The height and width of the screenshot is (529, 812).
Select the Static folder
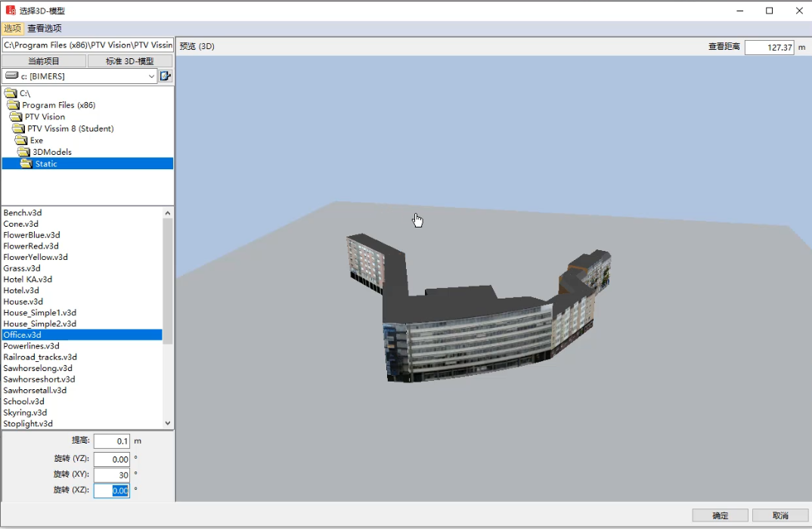tap(88, 163)
